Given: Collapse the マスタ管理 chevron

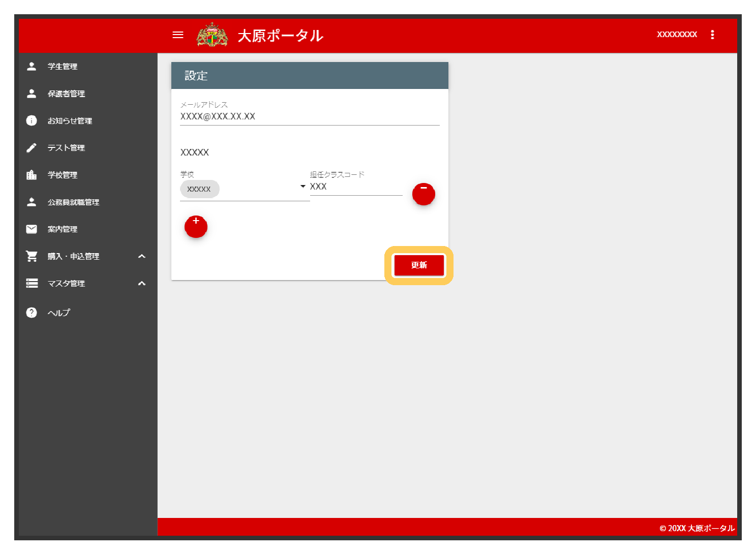Looking at the screenshot, I should [142, 283].
